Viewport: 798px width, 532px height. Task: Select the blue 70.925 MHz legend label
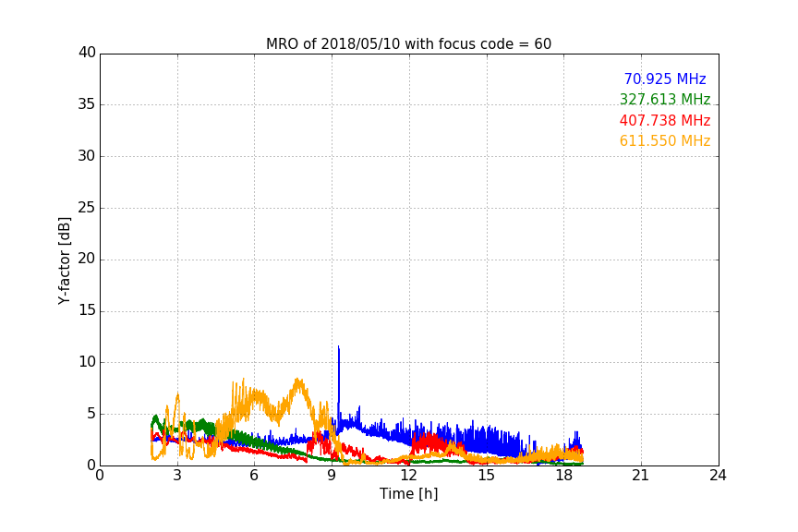pyautogui.click(x=665, y=79)
